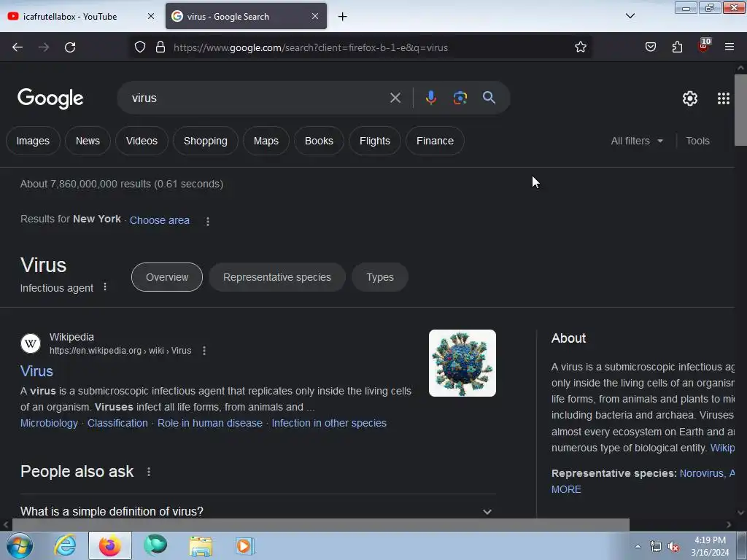
Task: Go to the Google logo homepage
Action: point(50,98)
